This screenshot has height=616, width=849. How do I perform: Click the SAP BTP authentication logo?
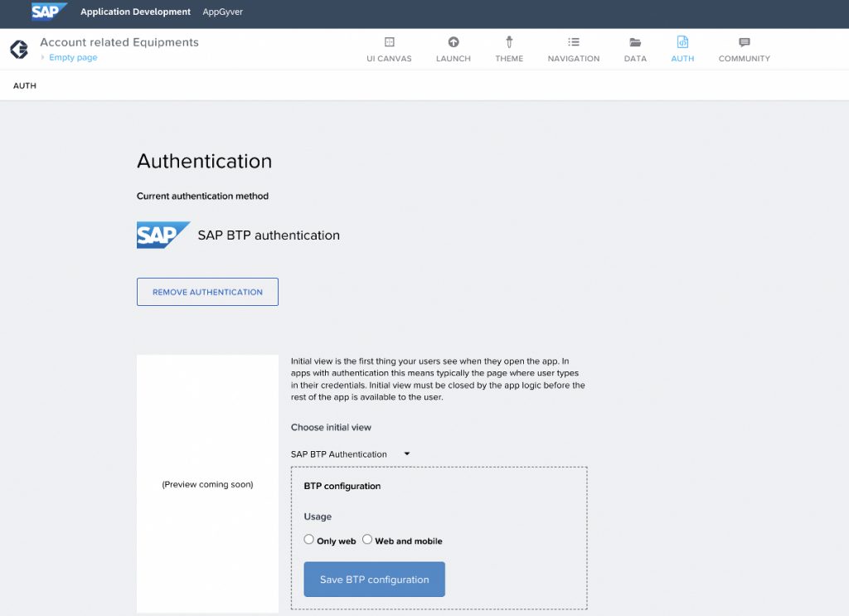tap(163, 235)
